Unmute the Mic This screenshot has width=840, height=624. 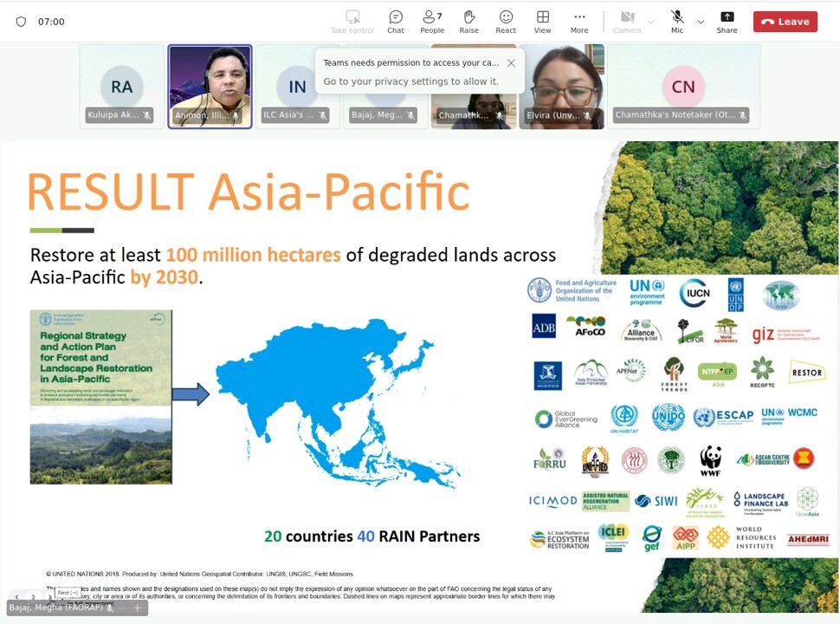click(677, 22)
